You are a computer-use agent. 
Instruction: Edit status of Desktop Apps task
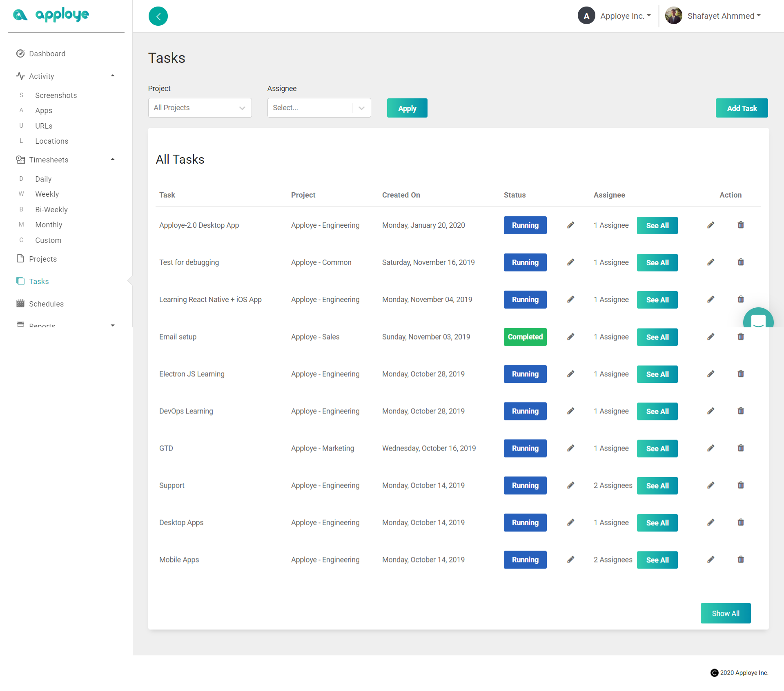pyautogui.click(x=571, y=522)
